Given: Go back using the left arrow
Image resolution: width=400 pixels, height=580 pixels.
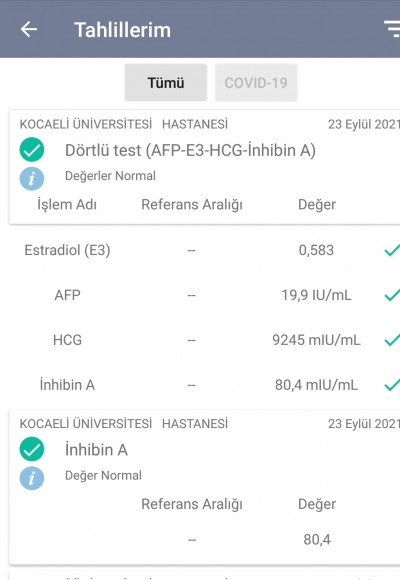Looking at the screenshot, I should point(29,29).
